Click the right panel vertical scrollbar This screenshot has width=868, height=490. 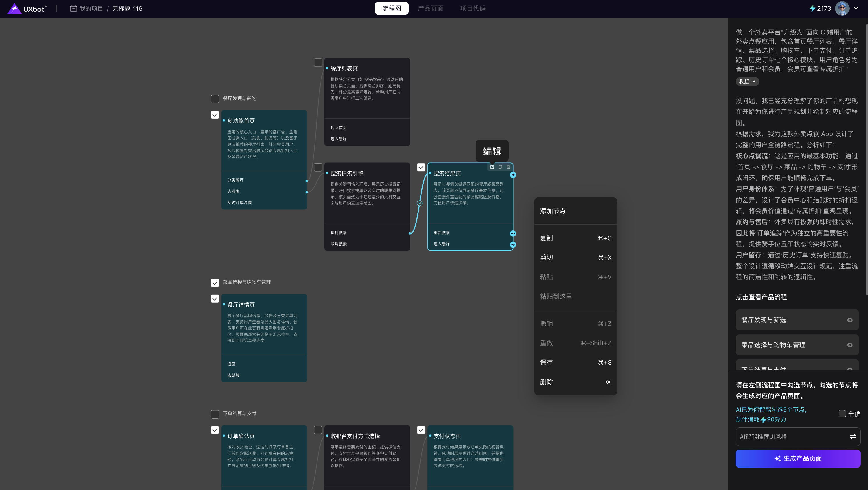(866, 158)
